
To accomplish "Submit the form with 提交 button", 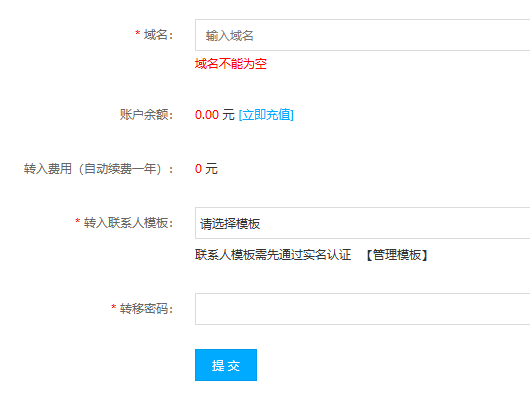I will [226, 365].
